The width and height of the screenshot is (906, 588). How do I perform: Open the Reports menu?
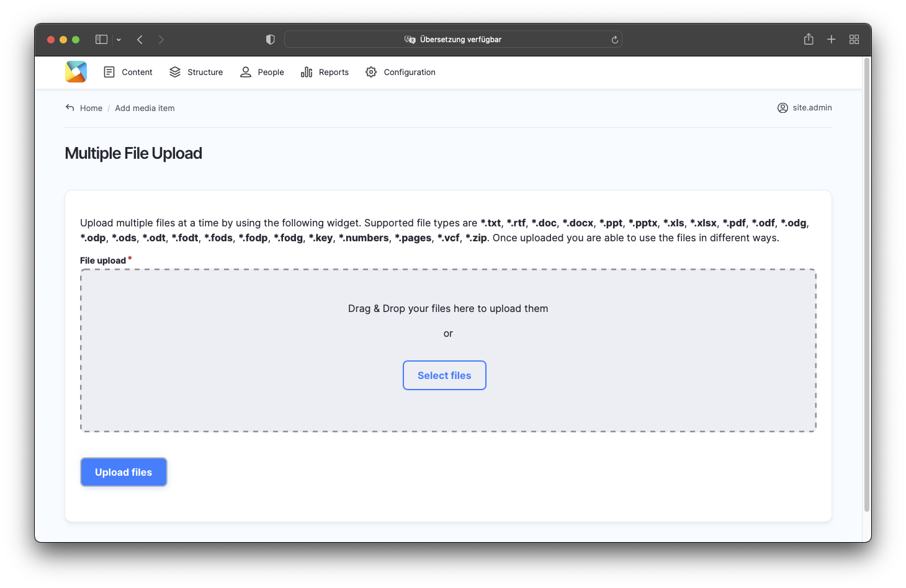coord(325,72)
